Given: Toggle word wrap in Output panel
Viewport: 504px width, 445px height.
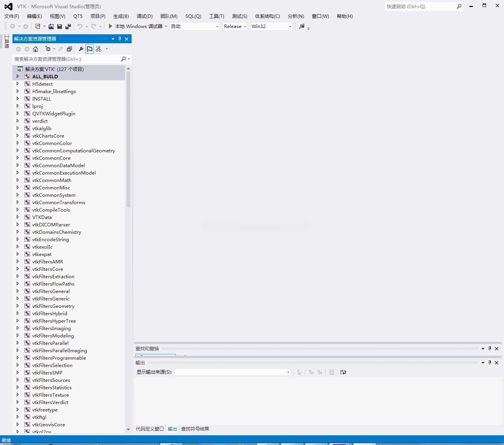Looking at the screenshot, I should 343,372.
